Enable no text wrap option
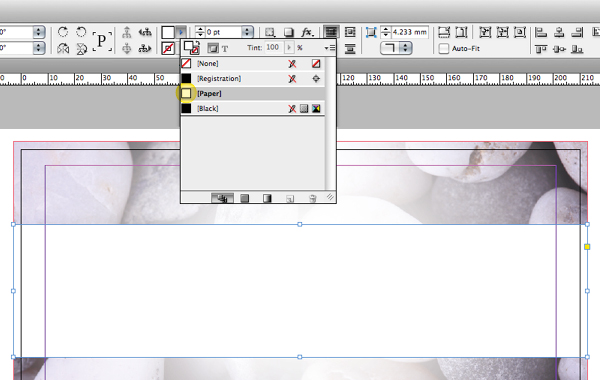Viewport: 600px width, 380px height. coord(331,32)
